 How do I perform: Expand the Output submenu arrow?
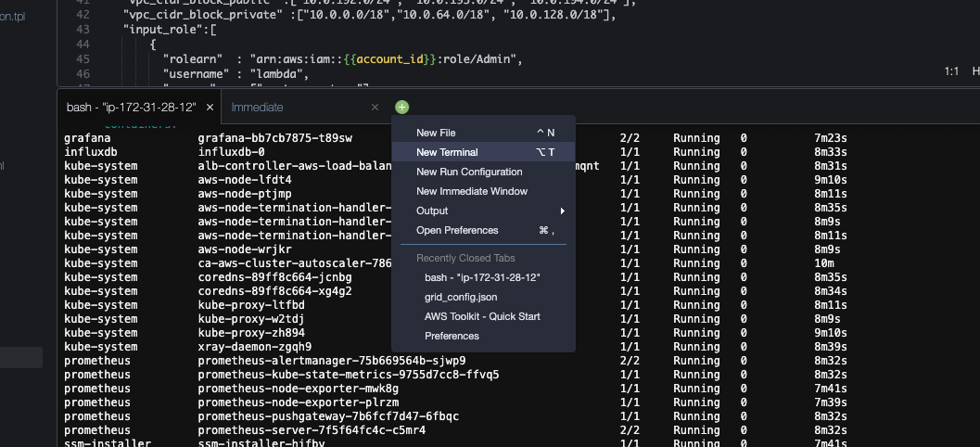click(x=563, y=211)
